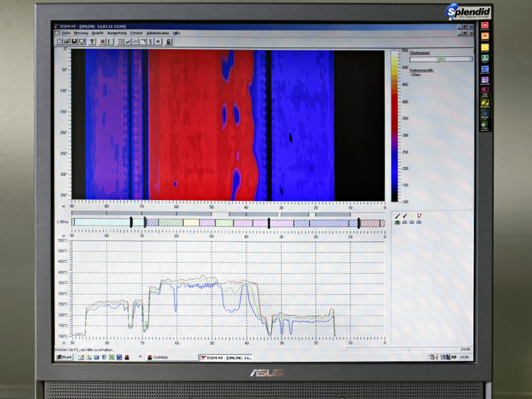
Task: Click the print toolbar icon
Action: (x=81, y=41)
